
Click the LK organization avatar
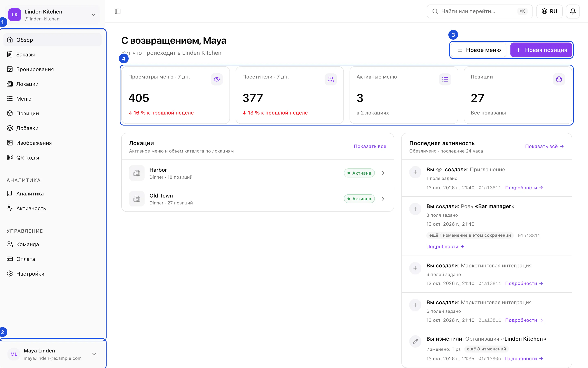(x=14, y=15)
